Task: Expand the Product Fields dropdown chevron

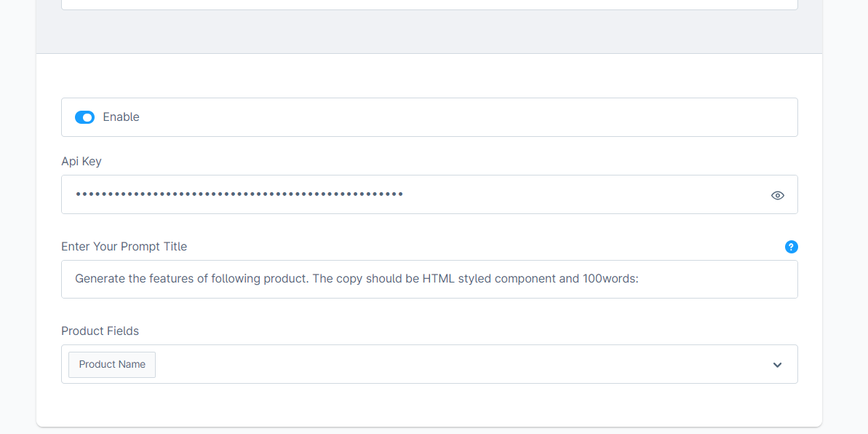Action: (777, 365)
